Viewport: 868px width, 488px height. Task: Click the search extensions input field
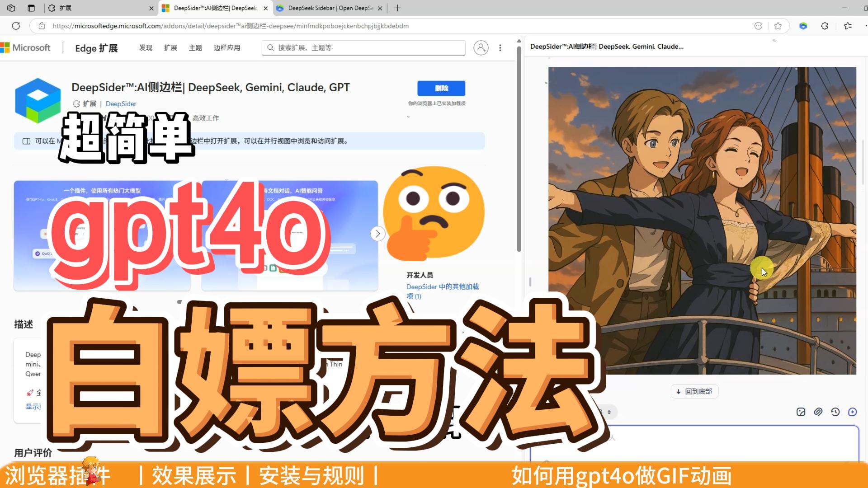click(363, 47)
